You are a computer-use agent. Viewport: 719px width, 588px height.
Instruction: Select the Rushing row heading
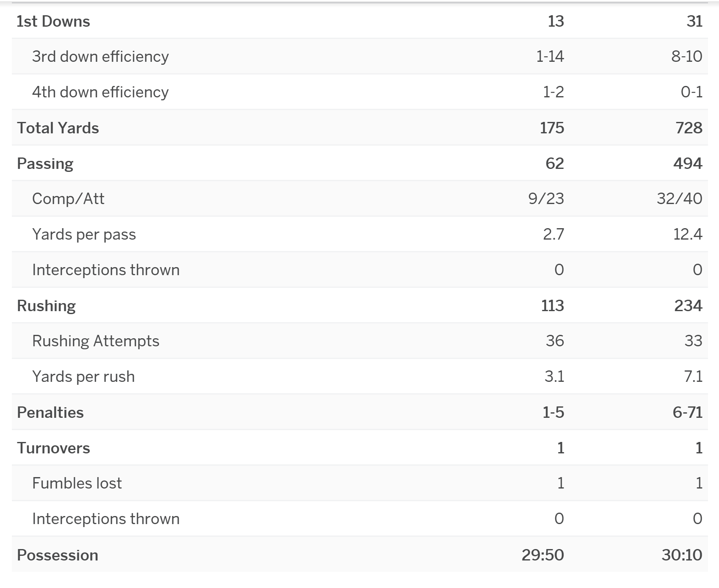(47, 306)
